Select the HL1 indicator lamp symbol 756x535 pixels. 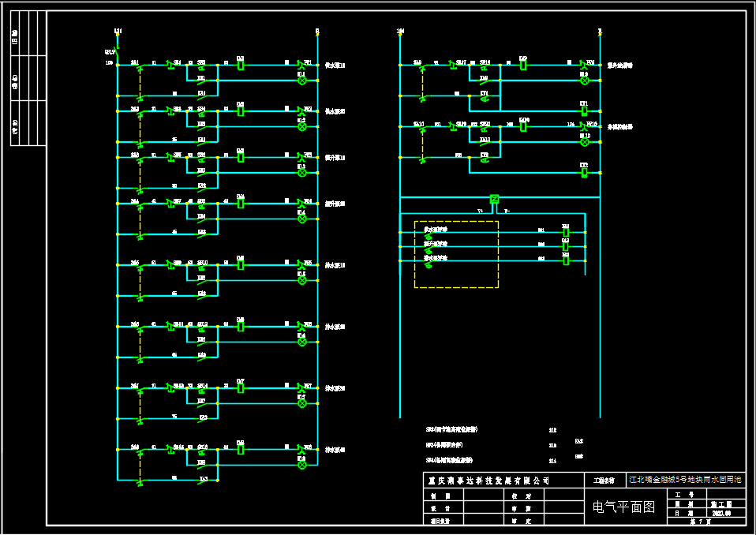tap(302, 80)
